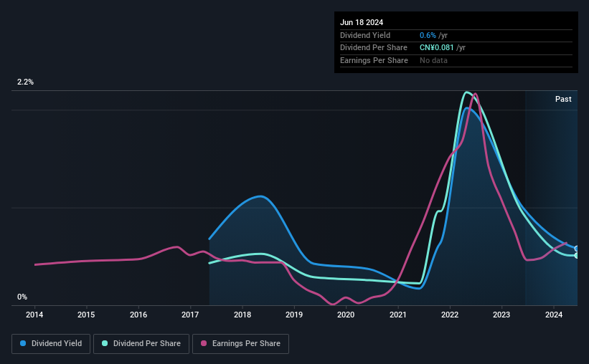The image size is (589, 364).
Task: Click the 0% y-axis label
Action: click(x=22, y=297)
